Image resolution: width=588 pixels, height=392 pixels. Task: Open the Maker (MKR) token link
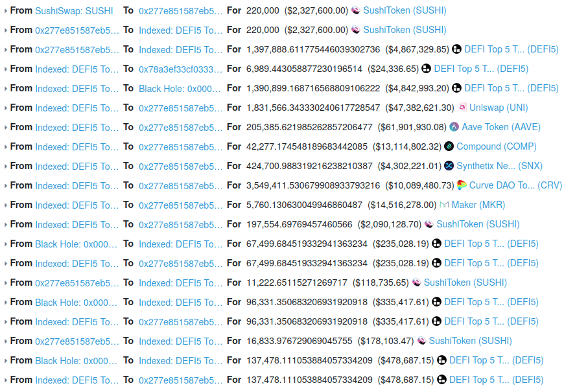coord(478,205)
